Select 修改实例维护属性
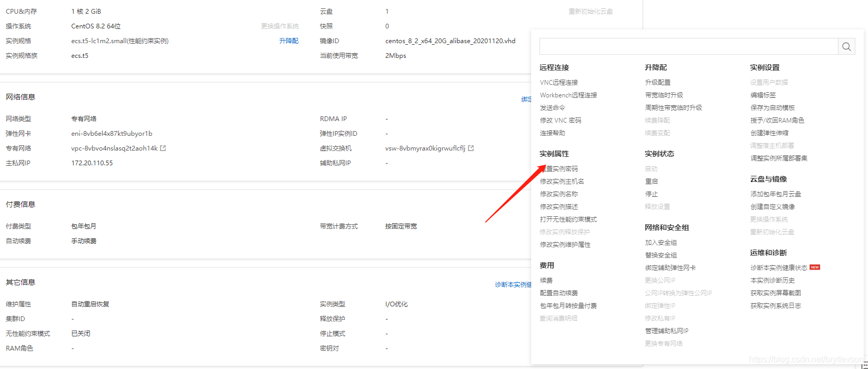Image resolution: width=868 pixels, height=369 pixels. (565, 245)
